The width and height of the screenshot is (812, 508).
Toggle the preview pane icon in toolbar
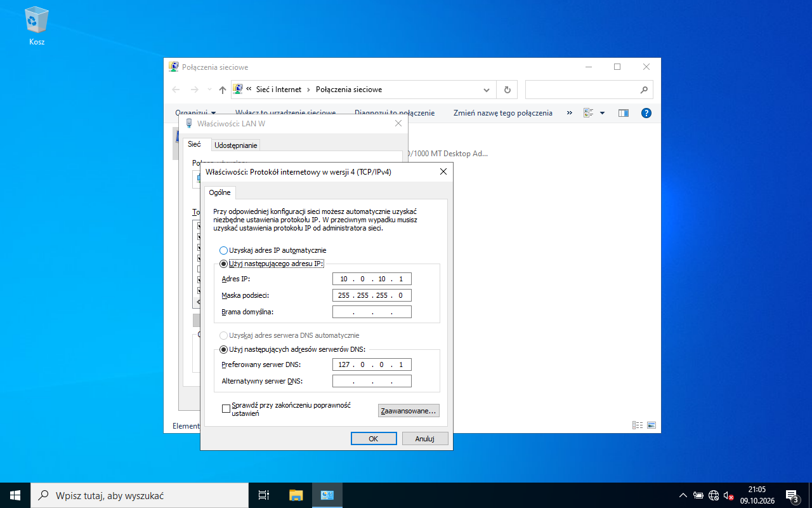pos(624,113)
